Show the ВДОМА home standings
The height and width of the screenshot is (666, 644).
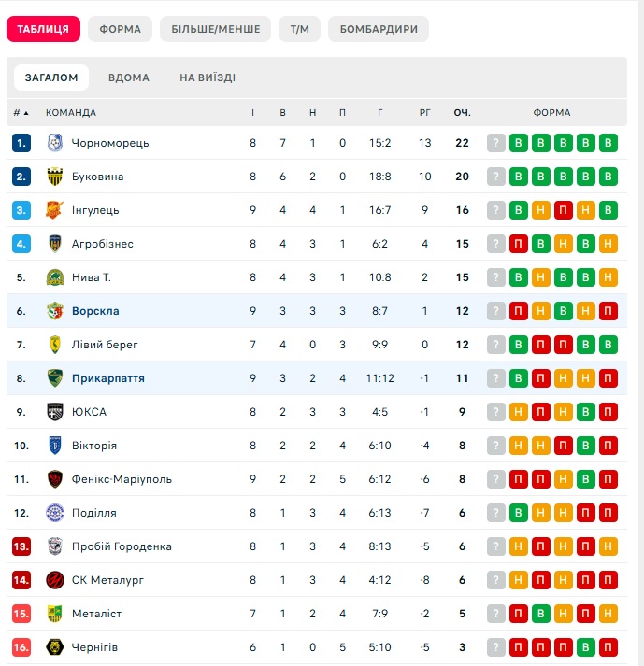[x=128, y=78]
